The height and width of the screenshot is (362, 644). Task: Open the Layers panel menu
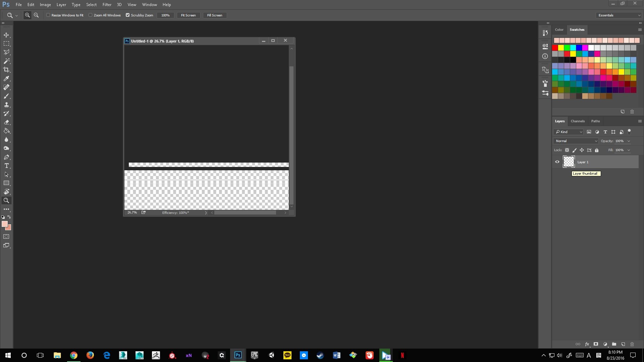640,121
